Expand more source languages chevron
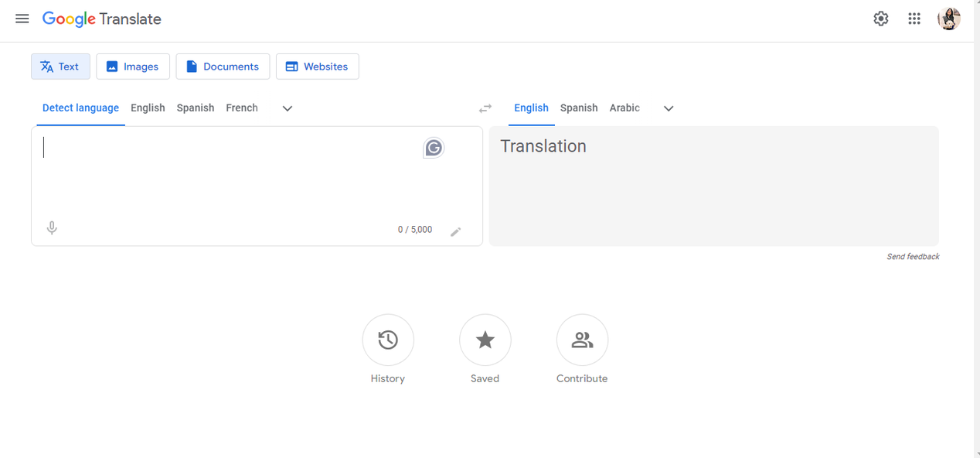The width and height of the screenshot is (980, 458). [x=288, y=108]
